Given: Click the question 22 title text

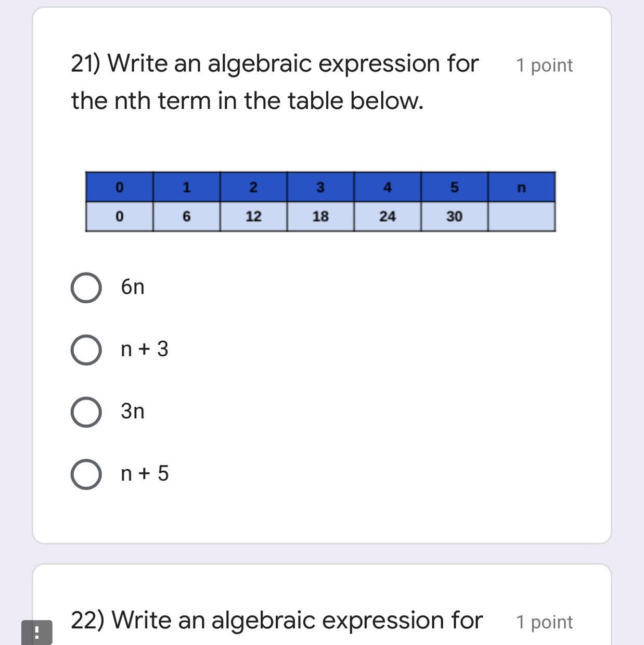Looking at the screenshot, I should click(x=277, y=620).
